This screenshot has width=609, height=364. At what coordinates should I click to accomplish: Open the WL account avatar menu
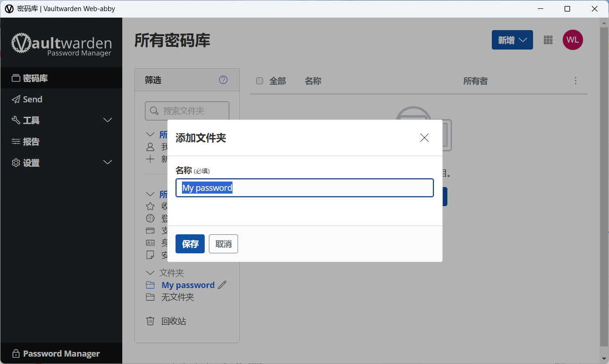573,40
